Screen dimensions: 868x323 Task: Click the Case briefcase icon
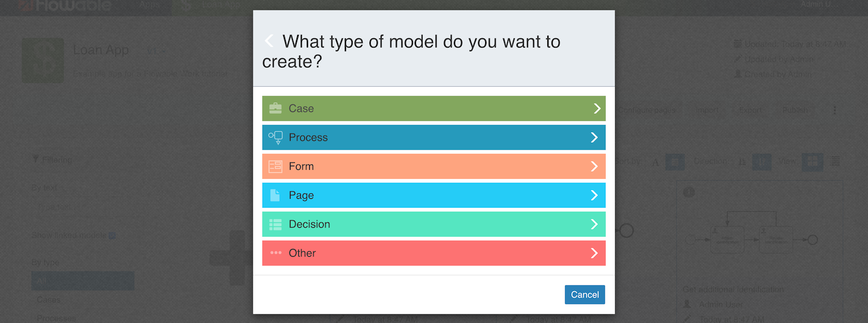(275, 108)
